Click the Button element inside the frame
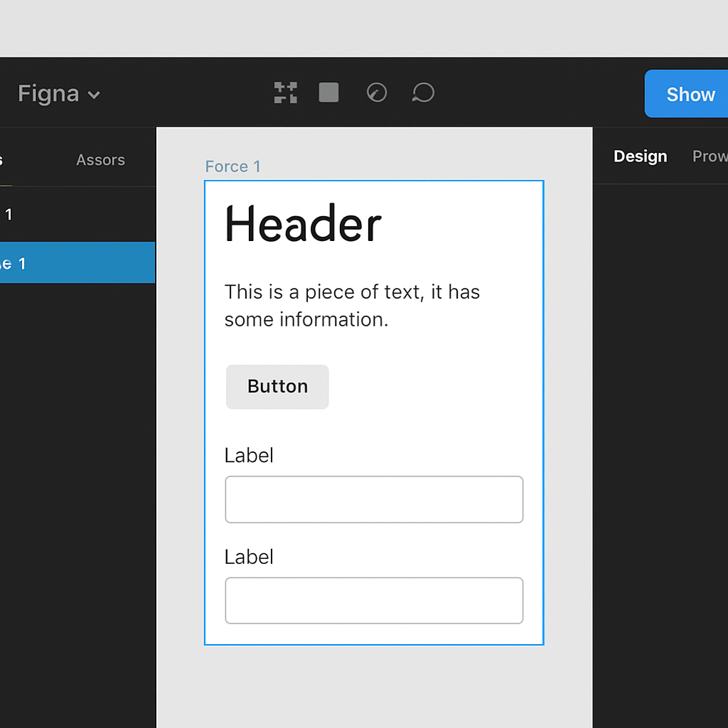 click(x=277, y=386)
